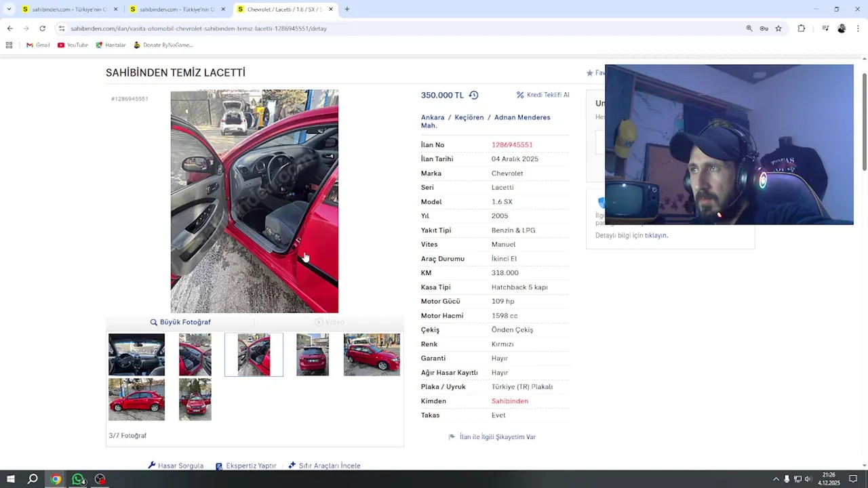The height and width of the screenshot is (488, 868).
Task: Open the zoom magnifier in the address bar
Action: click(749, 28)
